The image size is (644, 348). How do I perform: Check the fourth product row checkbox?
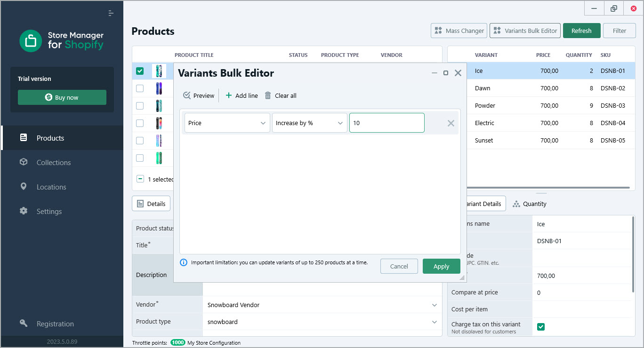point(140,123)
